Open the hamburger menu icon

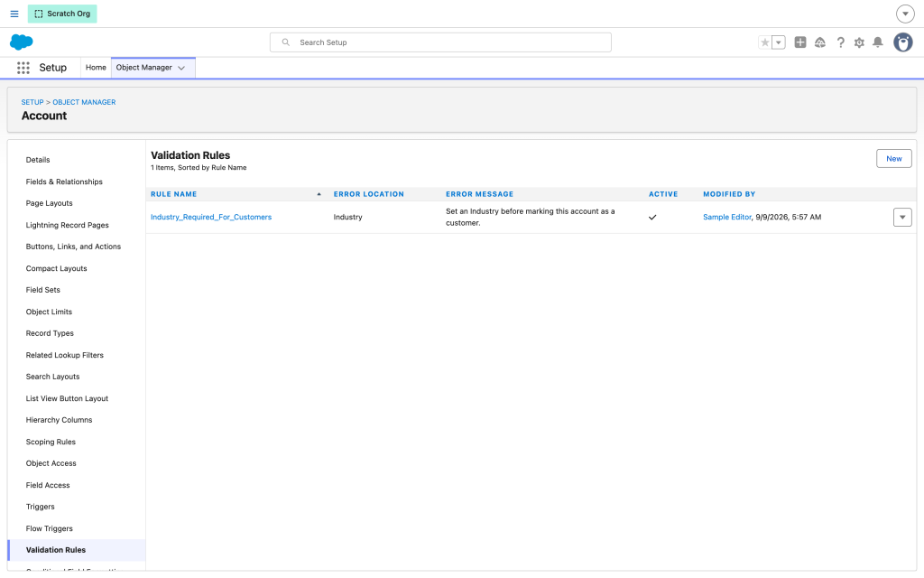coord(14,14)
